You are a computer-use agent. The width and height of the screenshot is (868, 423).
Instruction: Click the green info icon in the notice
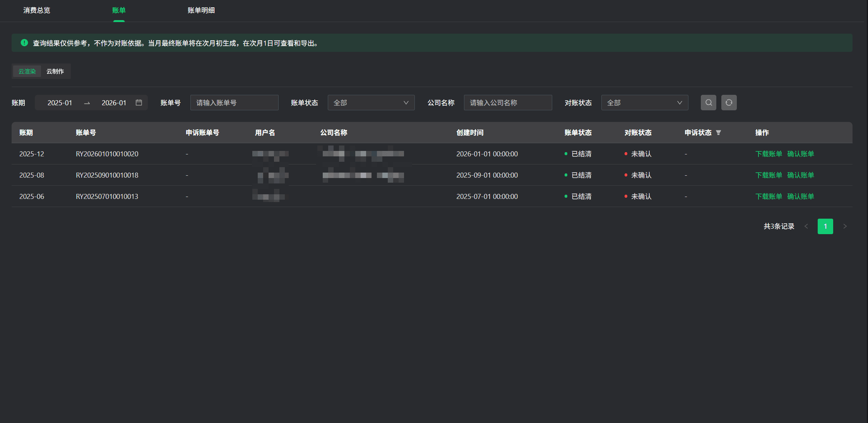tap(24, 43)
